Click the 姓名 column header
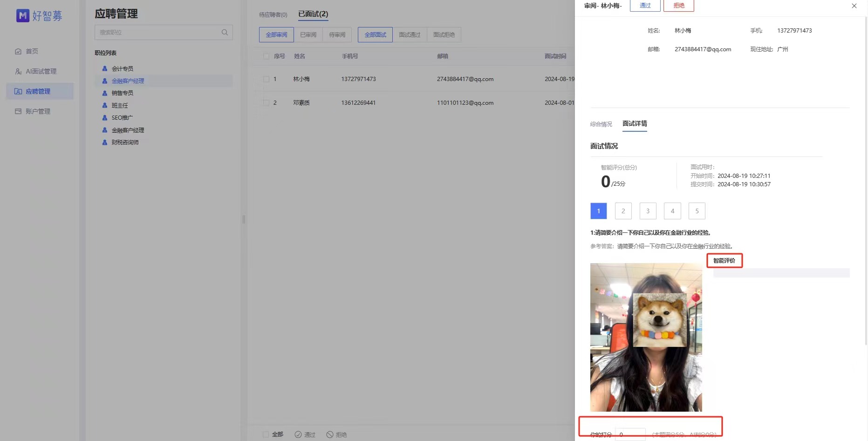This screenshot has width=868, height=441. (300, 56)
